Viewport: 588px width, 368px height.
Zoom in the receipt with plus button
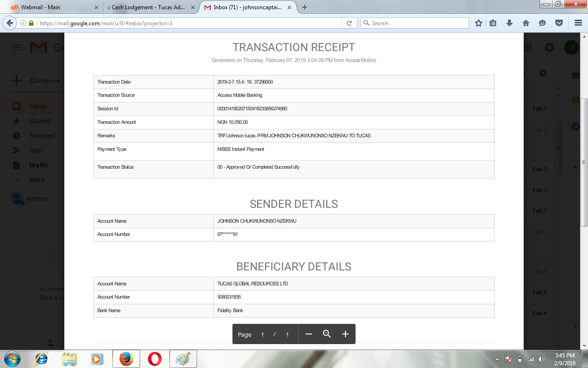pos(345,334)
